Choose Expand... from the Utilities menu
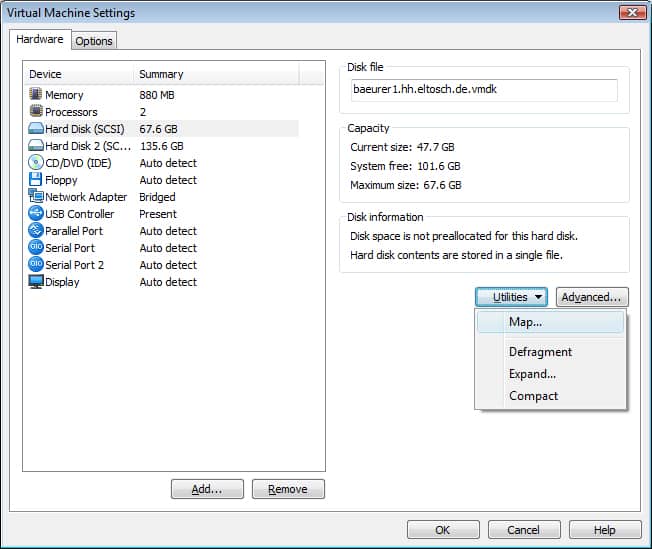 [x=550, y=374]
